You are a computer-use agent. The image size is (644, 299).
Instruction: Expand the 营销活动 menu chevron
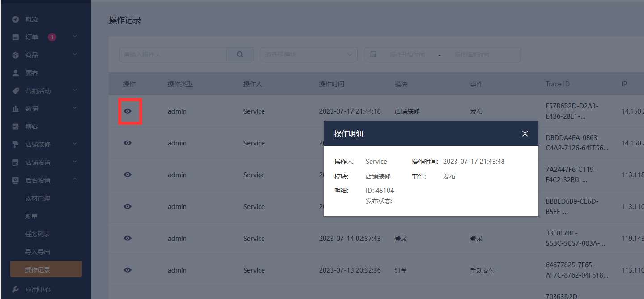[x=75, y=90]
